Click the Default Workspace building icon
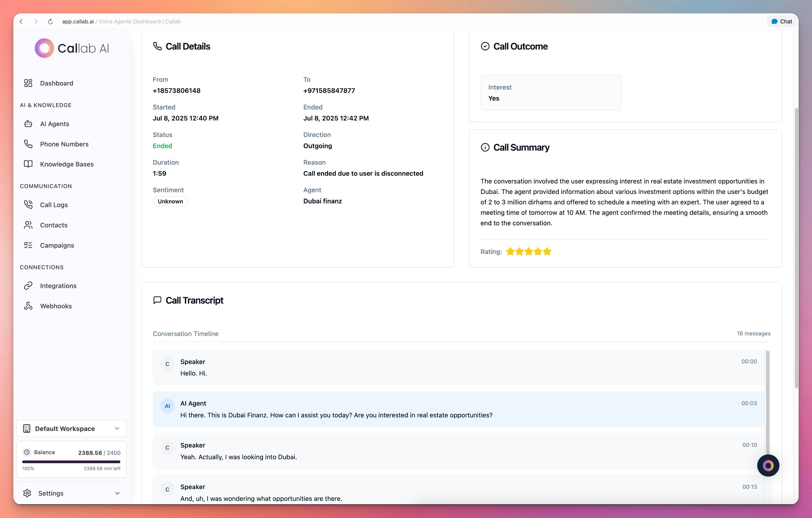812x518 pixels. pyautogui.click(x=27, y=429)
